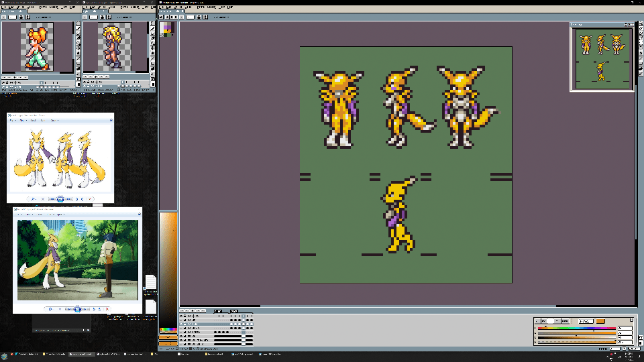The height and width of the screenshot is (362, 644).
Task: Open the File dropdown in the character-sheet viewer
Action: [13, 121]
